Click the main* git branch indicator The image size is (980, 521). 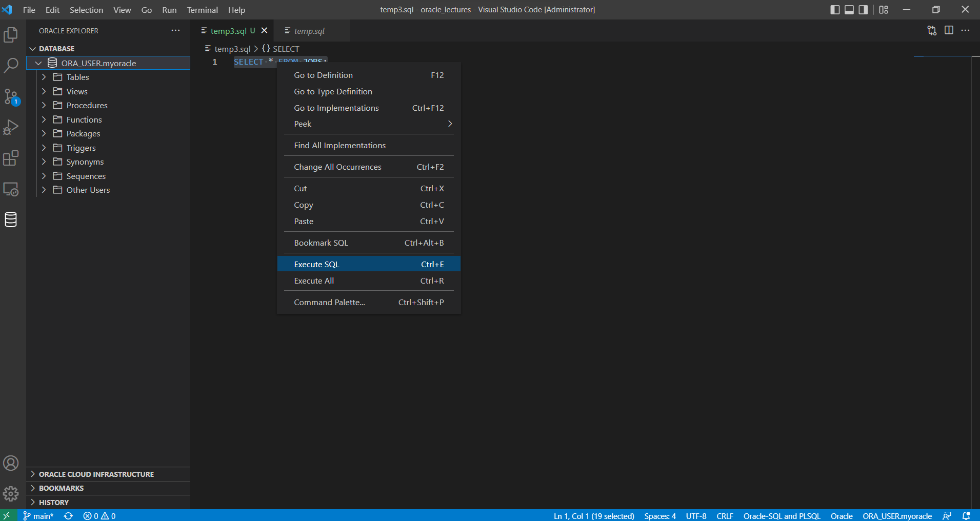[x=38, y=516]
